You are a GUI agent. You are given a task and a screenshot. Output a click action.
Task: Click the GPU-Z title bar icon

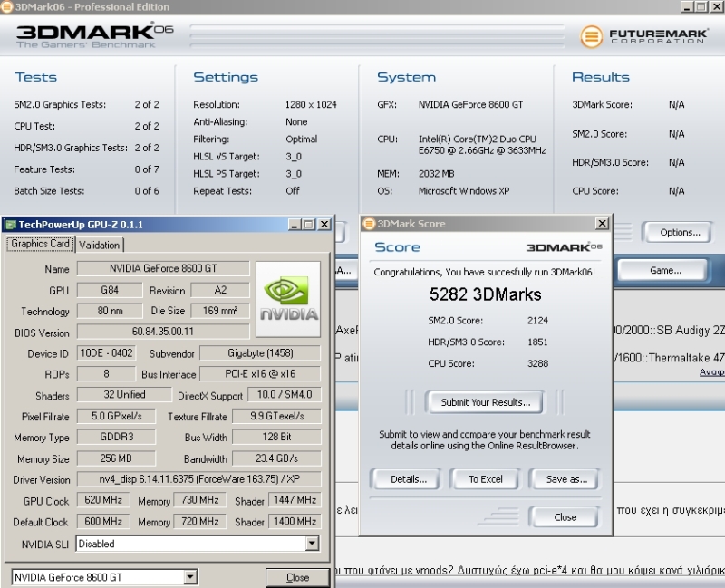point(10,225)
